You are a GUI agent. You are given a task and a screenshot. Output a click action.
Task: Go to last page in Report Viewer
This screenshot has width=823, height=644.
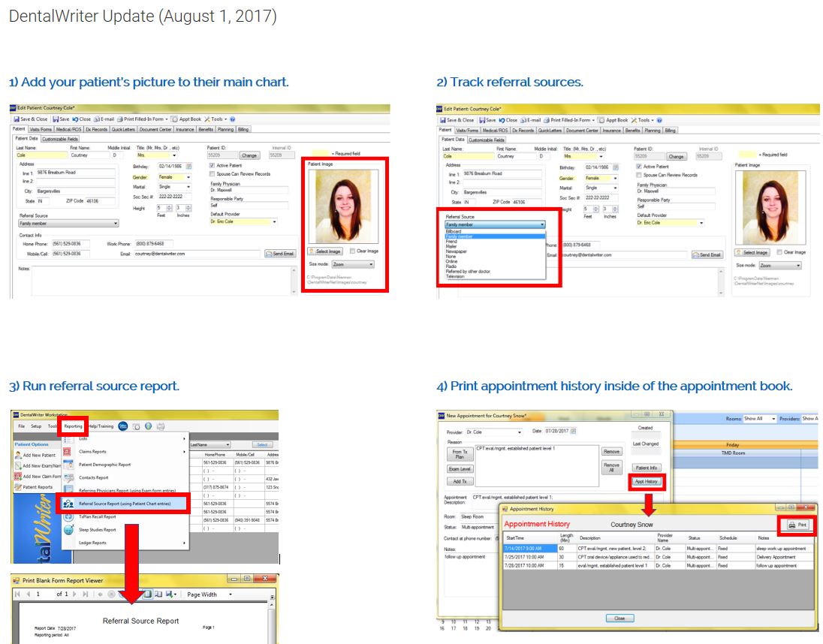(85, 594)
